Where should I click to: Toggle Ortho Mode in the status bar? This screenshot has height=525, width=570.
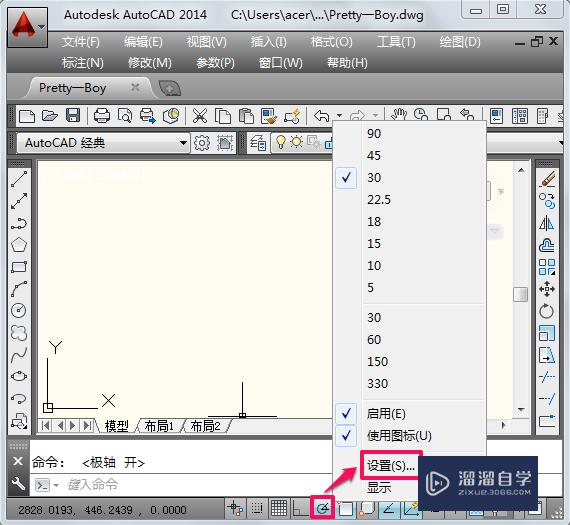pos(300,508)
